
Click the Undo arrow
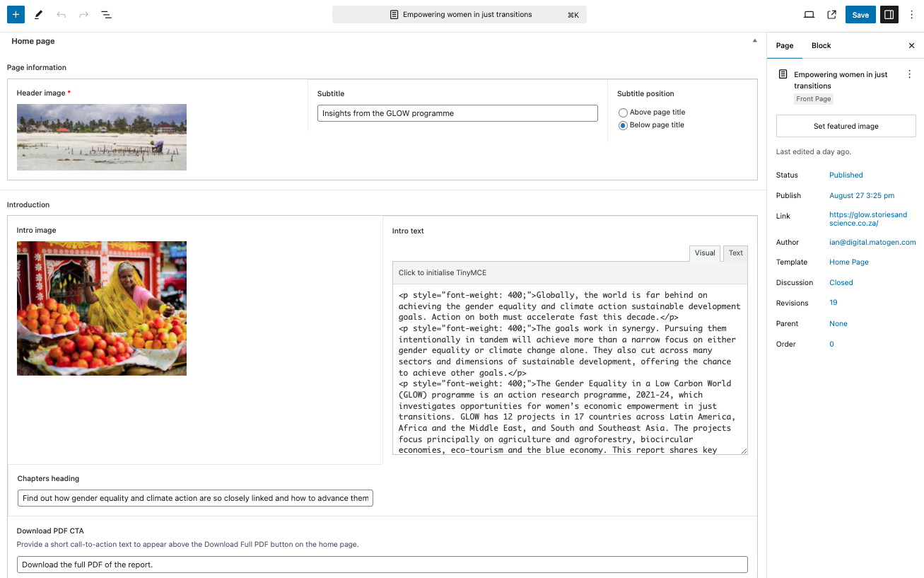[62, 14]
